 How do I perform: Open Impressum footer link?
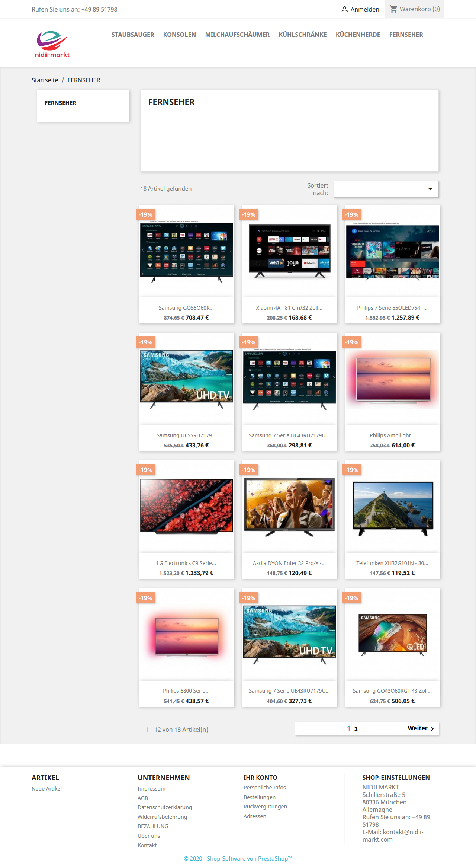click(x=151, y=789)
